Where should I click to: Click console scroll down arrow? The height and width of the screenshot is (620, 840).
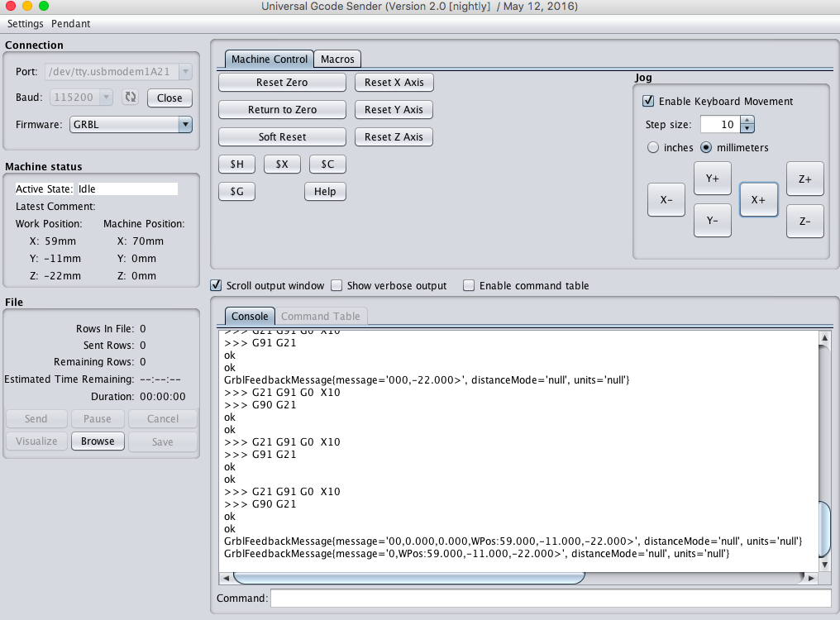coord(824,565)
